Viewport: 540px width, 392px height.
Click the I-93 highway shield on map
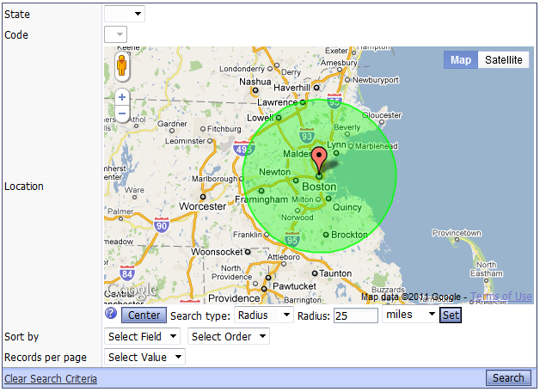click(x=306, y=136)
